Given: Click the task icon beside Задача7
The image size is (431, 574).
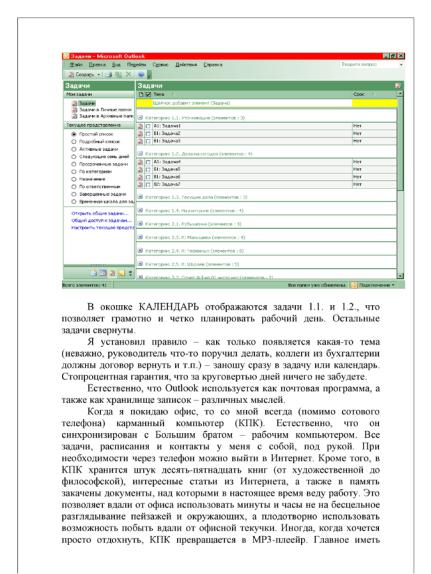Looking at the screenshot, I should click(x=141, y=184).
